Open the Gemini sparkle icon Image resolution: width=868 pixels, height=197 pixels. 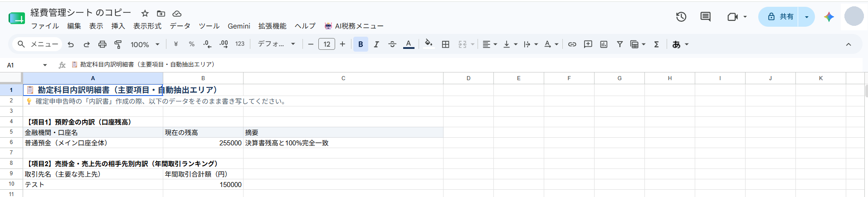(829, 17)
